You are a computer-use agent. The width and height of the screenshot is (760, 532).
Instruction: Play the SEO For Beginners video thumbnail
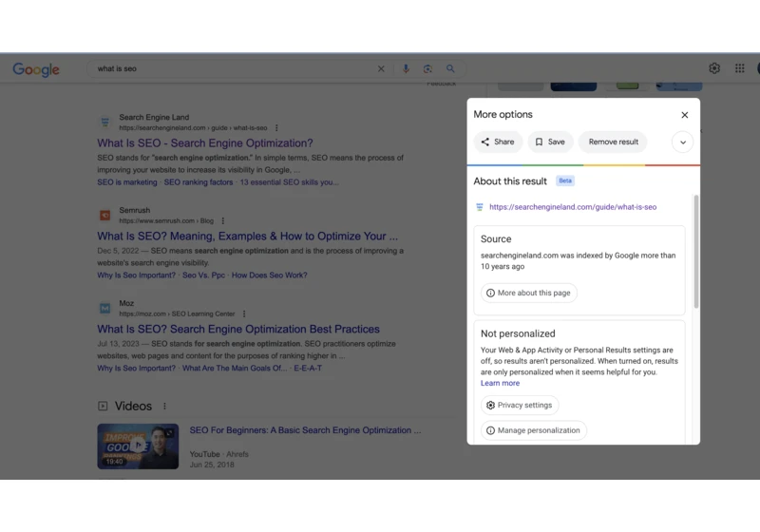(138, 446)
